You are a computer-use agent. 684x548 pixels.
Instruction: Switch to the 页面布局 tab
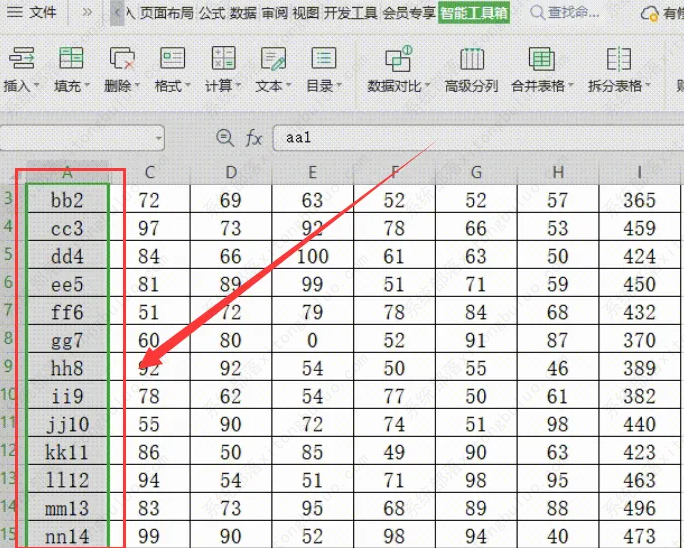[x=166, y=13]
